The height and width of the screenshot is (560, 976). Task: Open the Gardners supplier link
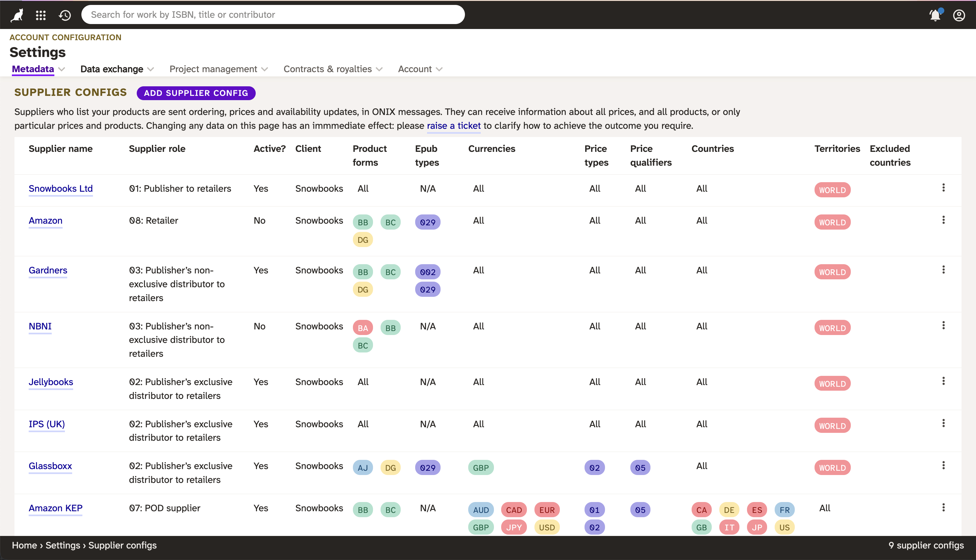click(x=48, y=270)
